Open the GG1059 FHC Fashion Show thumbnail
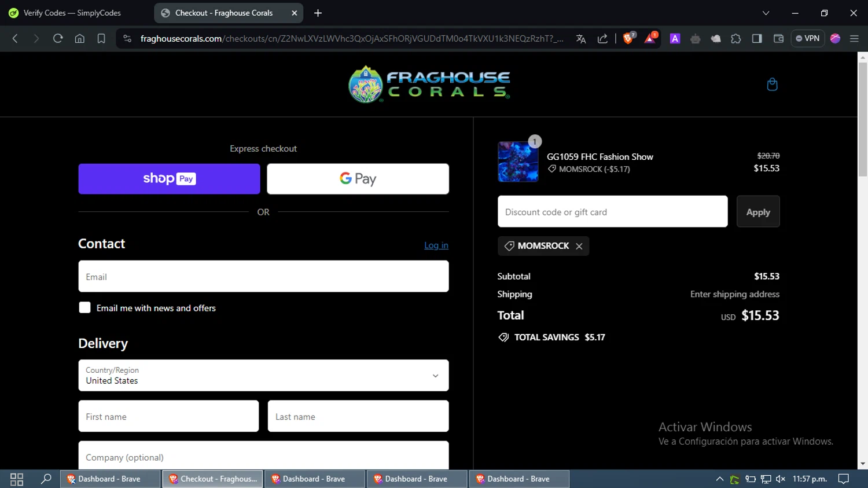This screenshot has width=868, height=488. [x=518, y=162]
